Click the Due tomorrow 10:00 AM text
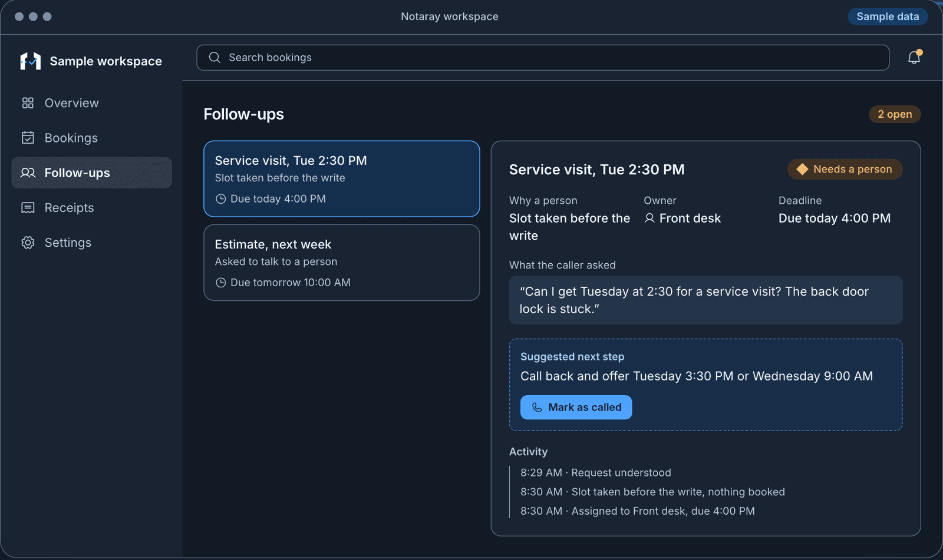The height and width of the screenshot is (560, 943). pyautogui.click(x=291, y=283)
